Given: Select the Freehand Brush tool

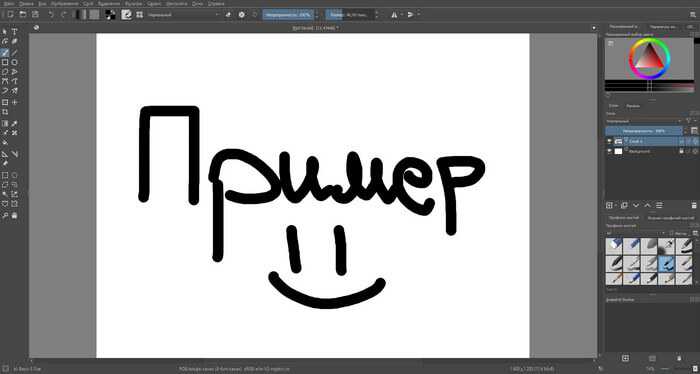Looking at the screenshot, I should point(5,52).
